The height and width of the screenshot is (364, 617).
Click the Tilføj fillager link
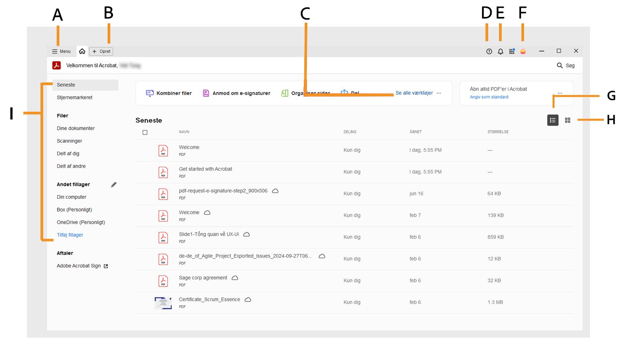tap(70, 235)
